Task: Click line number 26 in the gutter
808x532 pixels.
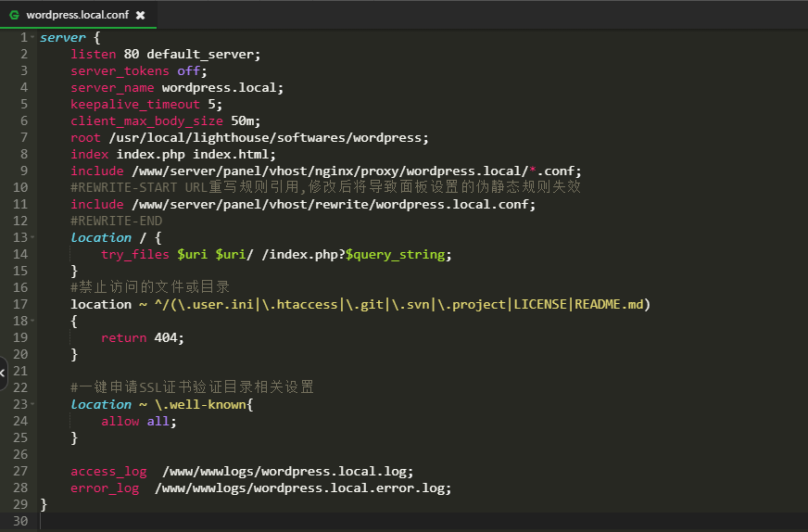Action: coord(20,454)
